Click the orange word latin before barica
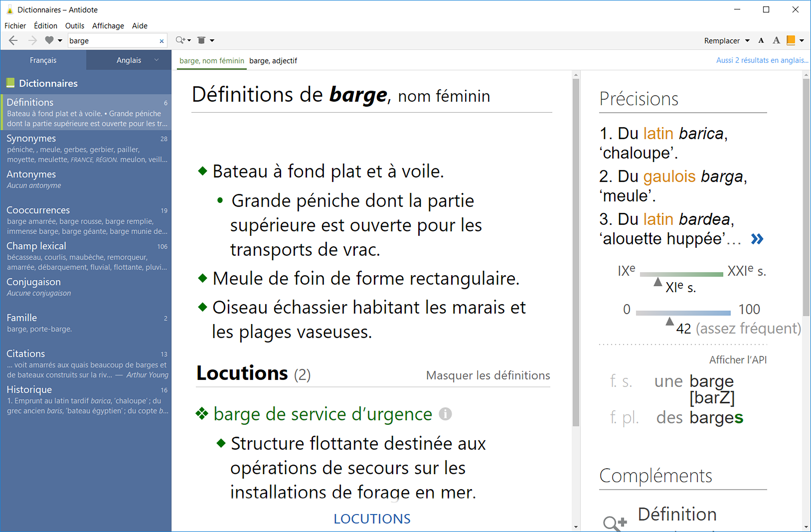 tap(658, 133)
